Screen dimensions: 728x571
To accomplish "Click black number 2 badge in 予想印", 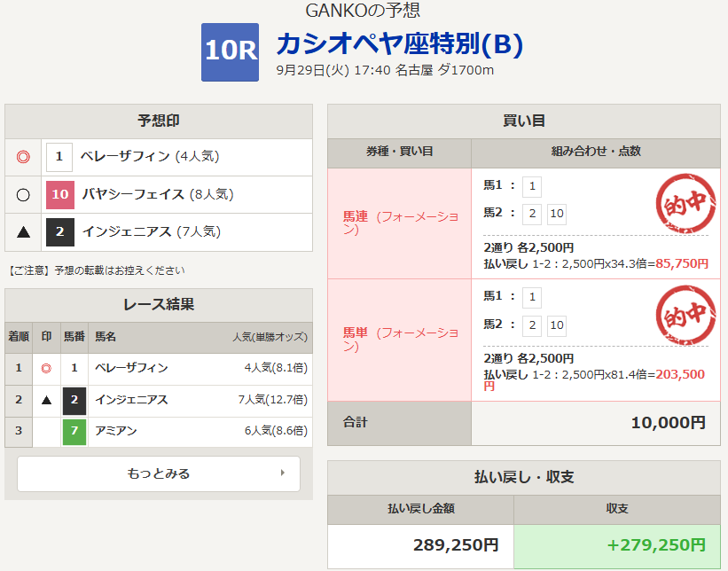I will pos(60,232).
